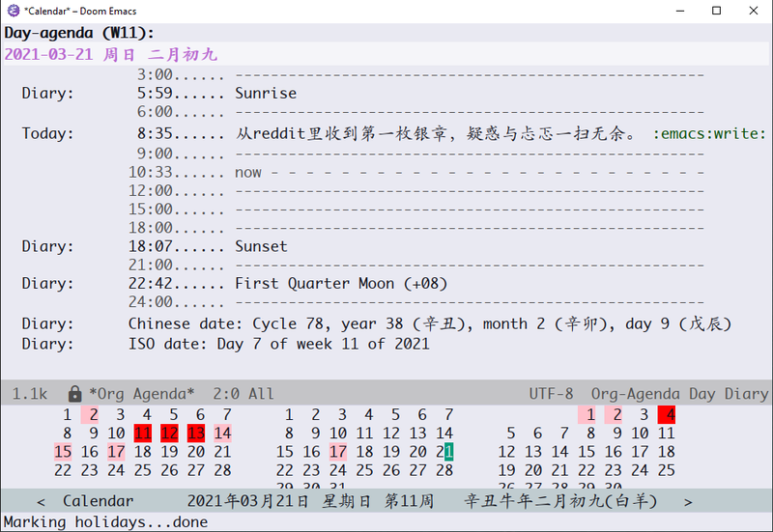Click the UTF-8 encoding indicator
Viewport: 773px width, 532px height.
pyautogui.click(x=551, y=394)
